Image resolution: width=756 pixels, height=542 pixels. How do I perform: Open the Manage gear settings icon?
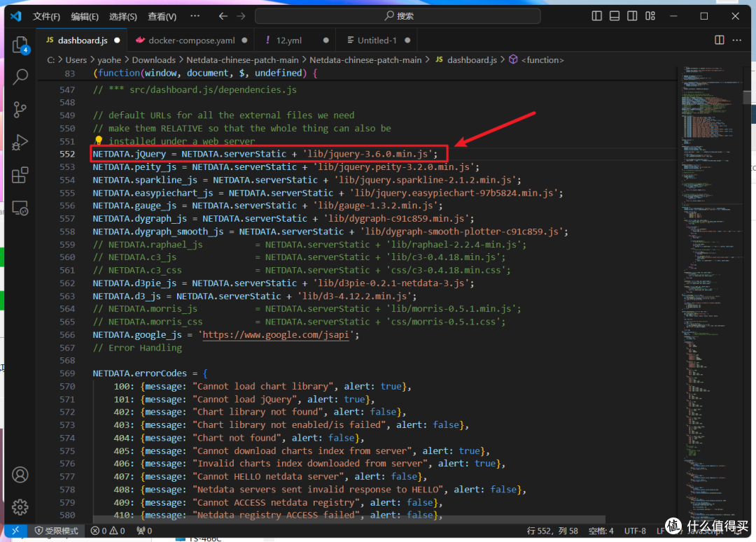20,506
